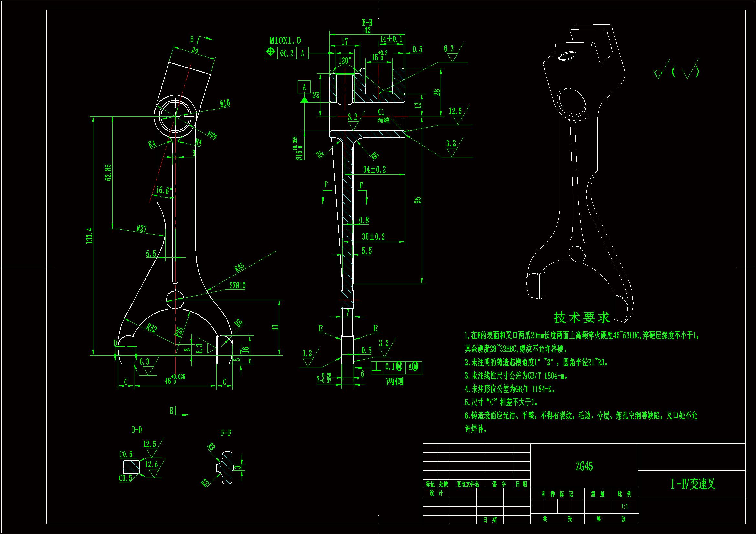This screenshot has height=534, width=756.
Task: Click the ZG45 material cell in title block
Action: click(x=584, y=466)
